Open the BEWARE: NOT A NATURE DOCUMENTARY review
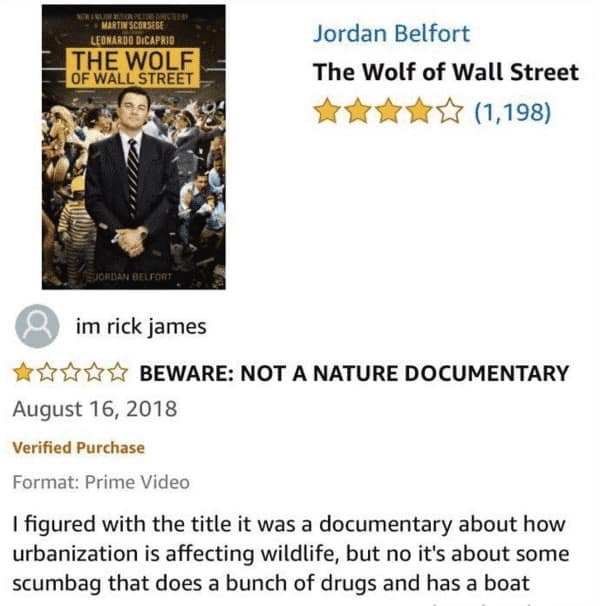This screenshot has height=606, width=600. click(x=354, y=373)
